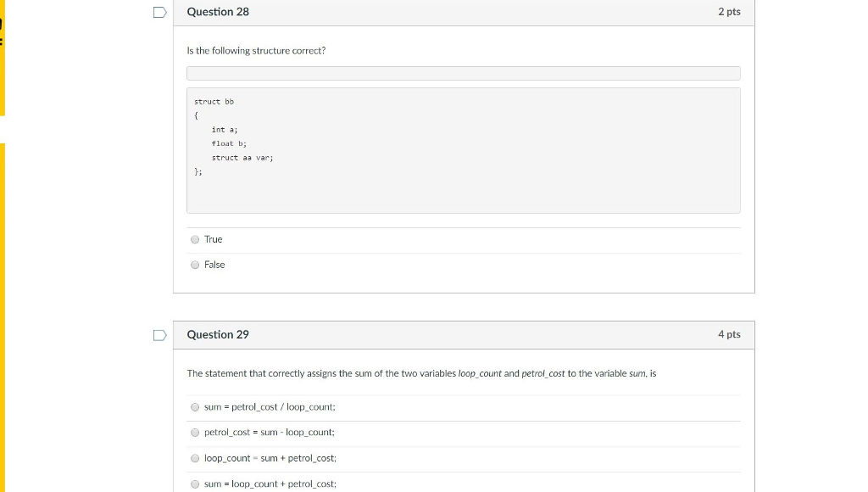Click the line struct aa var; in code

[x=242, y=158]
